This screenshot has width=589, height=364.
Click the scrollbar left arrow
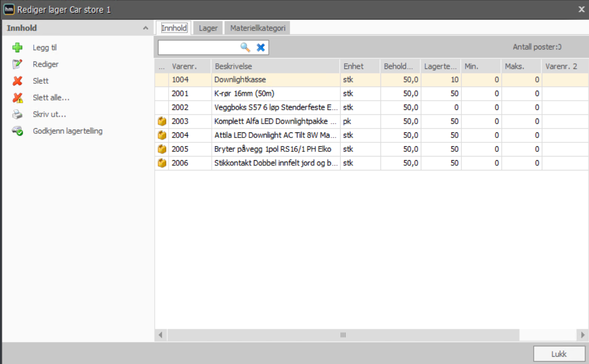pos(160,335)
